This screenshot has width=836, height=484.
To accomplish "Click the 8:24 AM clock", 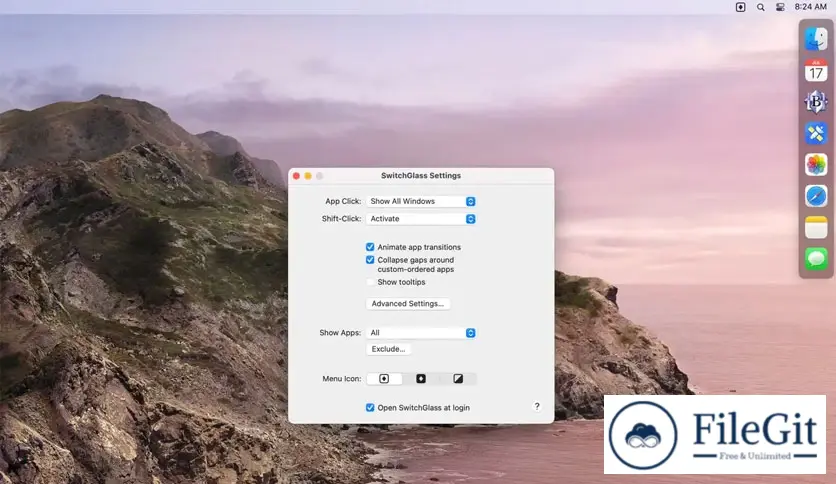I will pyautogui.click(x=810, y=7).
